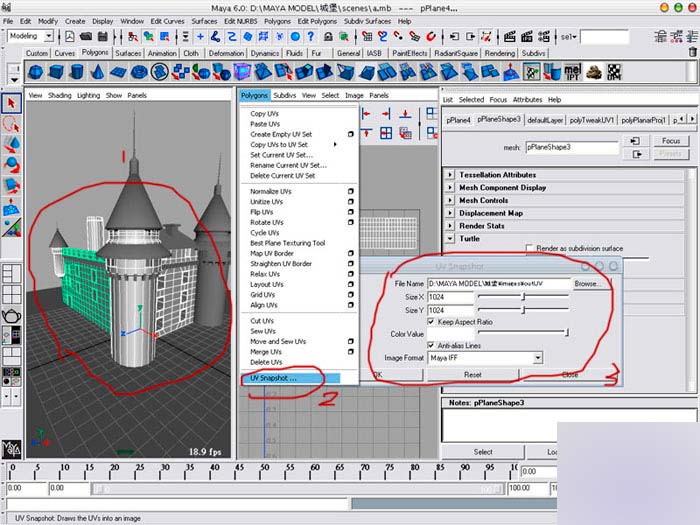700x525 pixels.
Task: Click the new scene icon in status line
Action: (70, 37)
